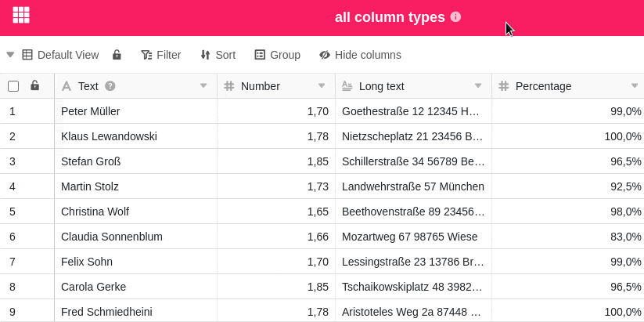
Task: Click the lock icon in header row
Action: [x=34, y=86]
